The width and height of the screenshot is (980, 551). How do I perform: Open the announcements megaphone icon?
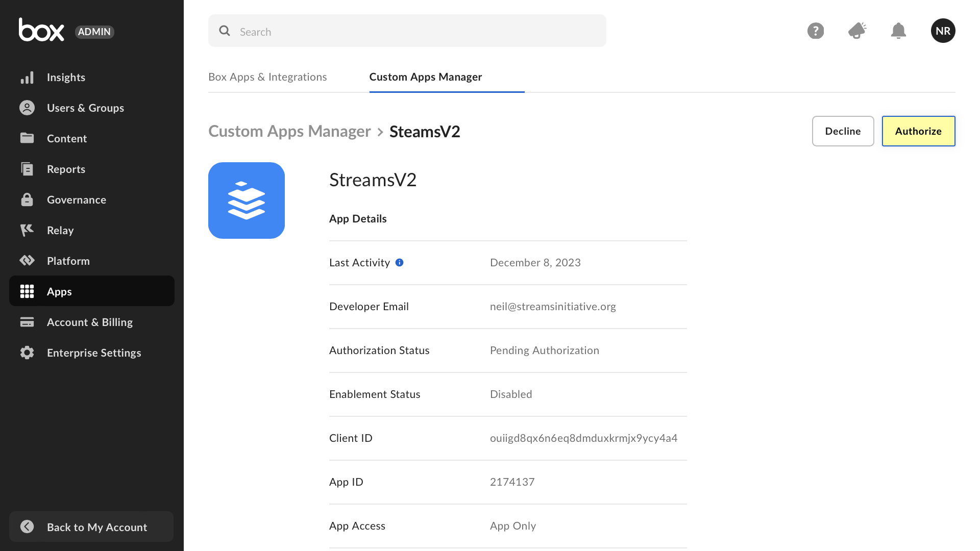click(x=857, y=31)
